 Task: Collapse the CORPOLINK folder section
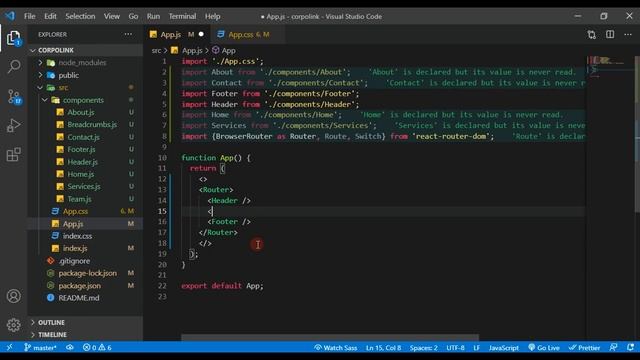click(x=85, y=50)
